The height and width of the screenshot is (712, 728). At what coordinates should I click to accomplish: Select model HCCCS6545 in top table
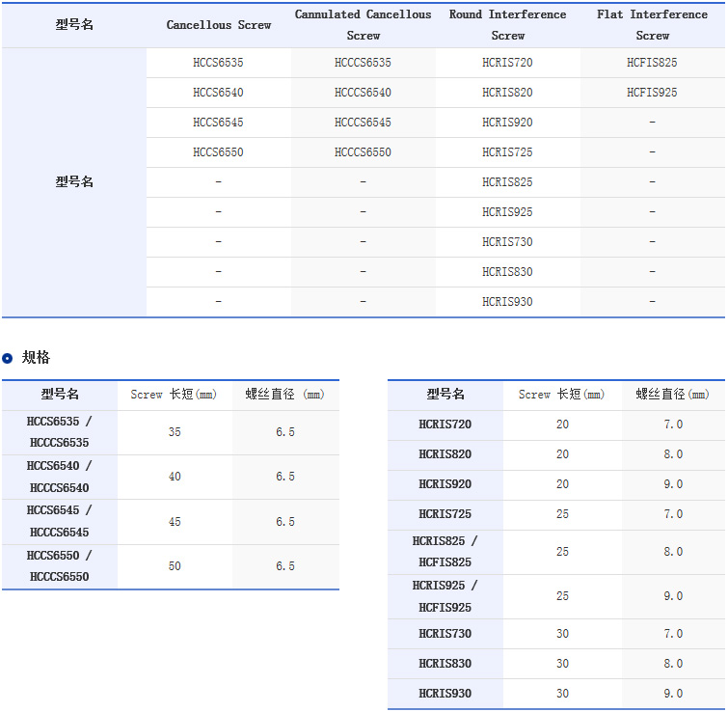tap(364, 123)
